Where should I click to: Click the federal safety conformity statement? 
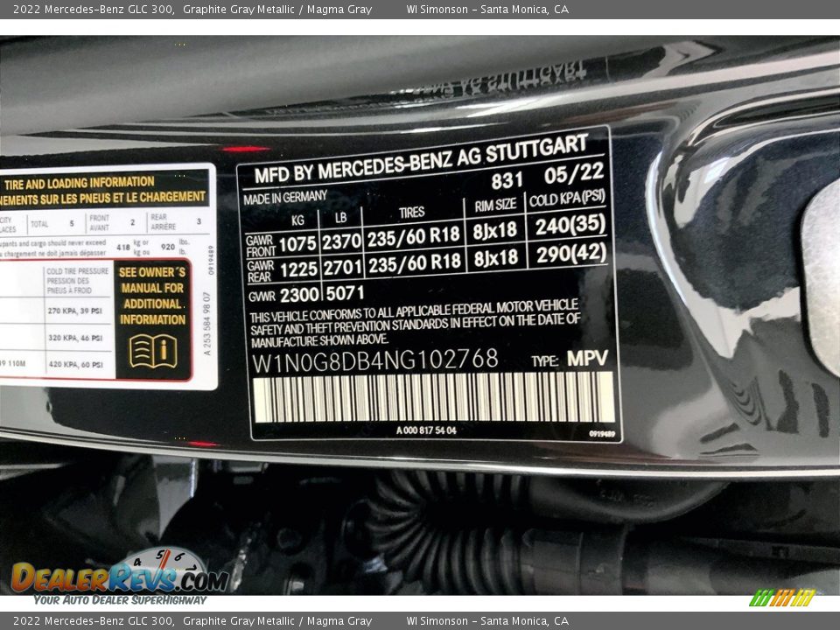click(415, 324)
